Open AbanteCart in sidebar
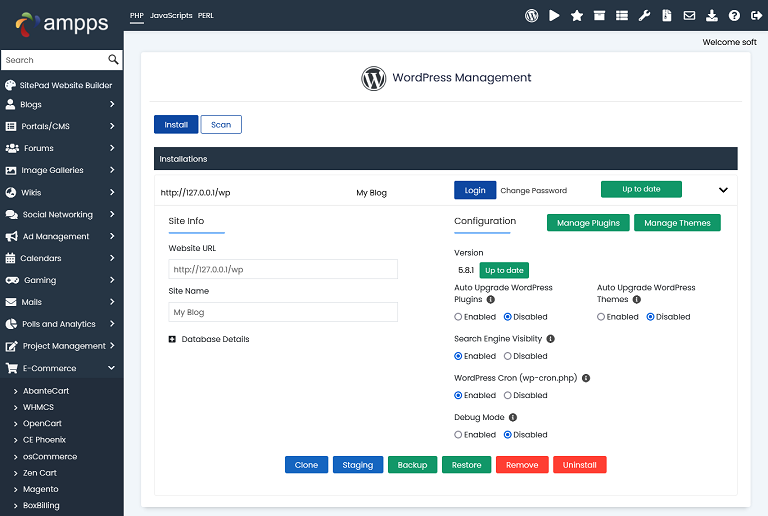Image resolution: width=768 pixels, height=516 pixels. point(46,391)
